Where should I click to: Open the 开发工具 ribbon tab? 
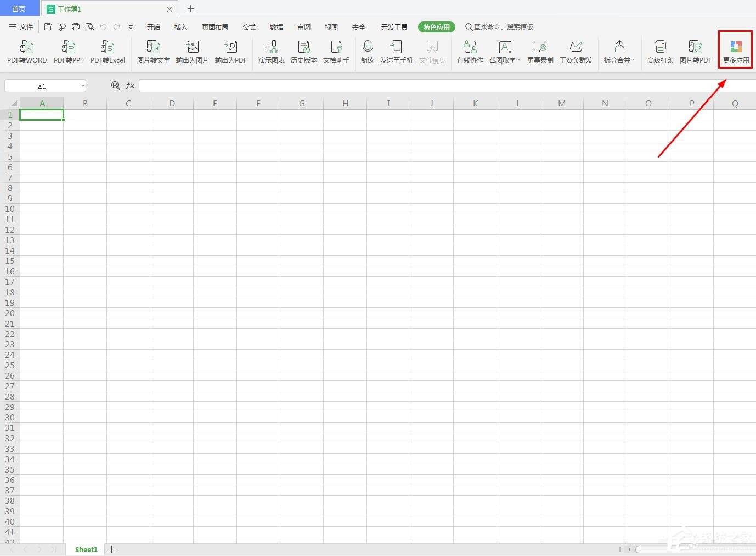point(394,27)
